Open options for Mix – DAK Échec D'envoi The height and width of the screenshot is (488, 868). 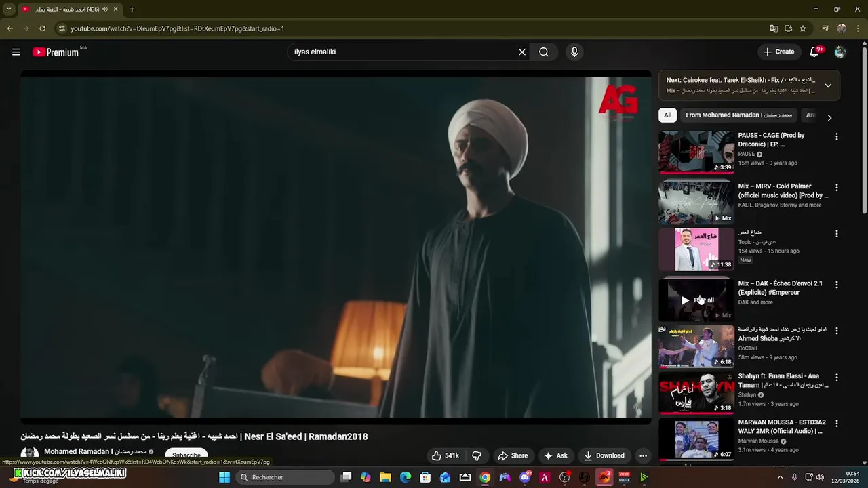point(837,285)
